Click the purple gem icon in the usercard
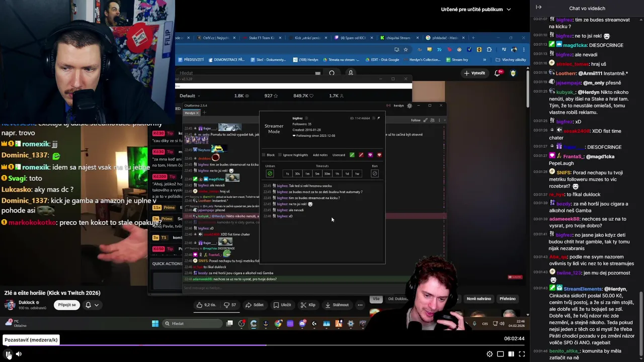 coord(370,155)
